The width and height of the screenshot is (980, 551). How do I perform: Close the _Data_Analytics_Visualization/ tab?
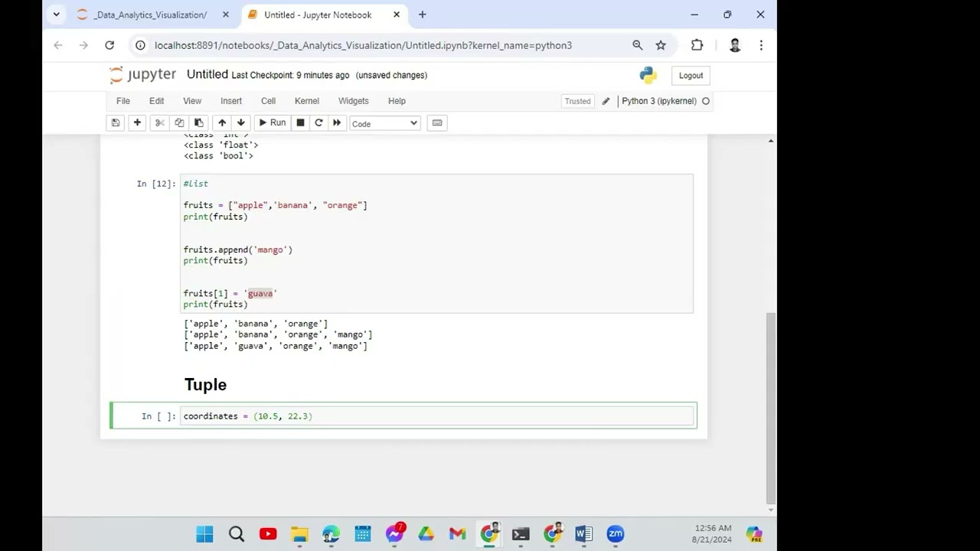click(x=226, y=15)
